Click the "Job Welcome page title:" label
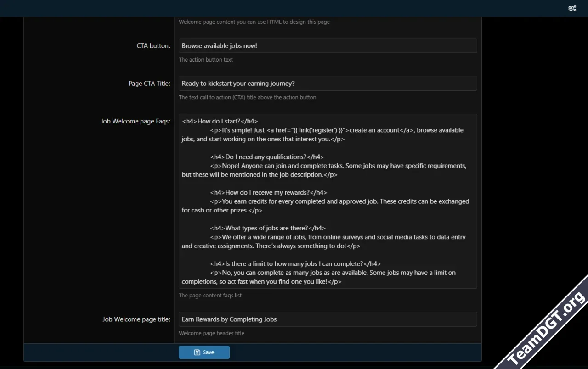The width and height of the screenshot is (588, 369). pyautogui.click(x=136, y=319)
